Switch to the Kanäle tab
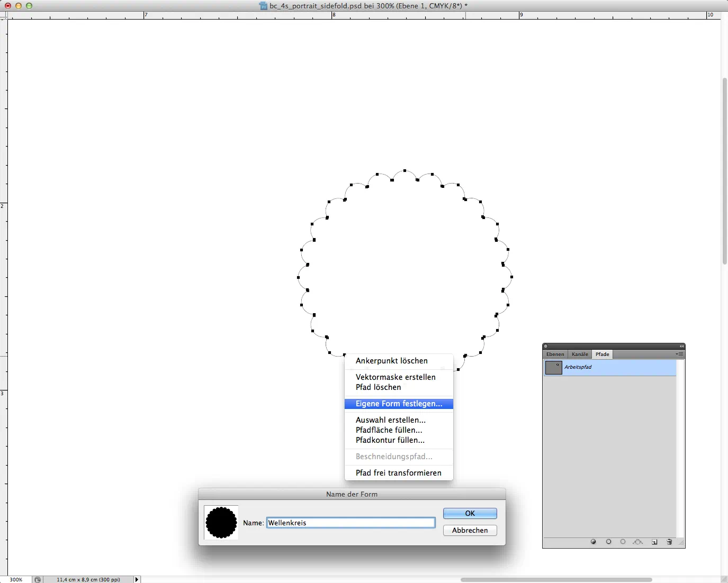Viewport: 728px width, 583px height. tap(580, 354)
